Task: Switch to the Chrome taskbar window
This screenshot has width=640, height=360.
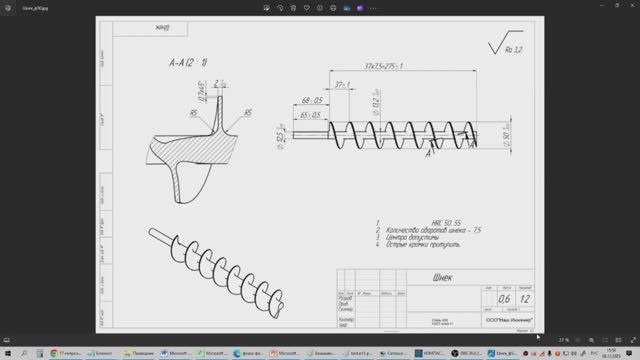Action: click(66, 353)
